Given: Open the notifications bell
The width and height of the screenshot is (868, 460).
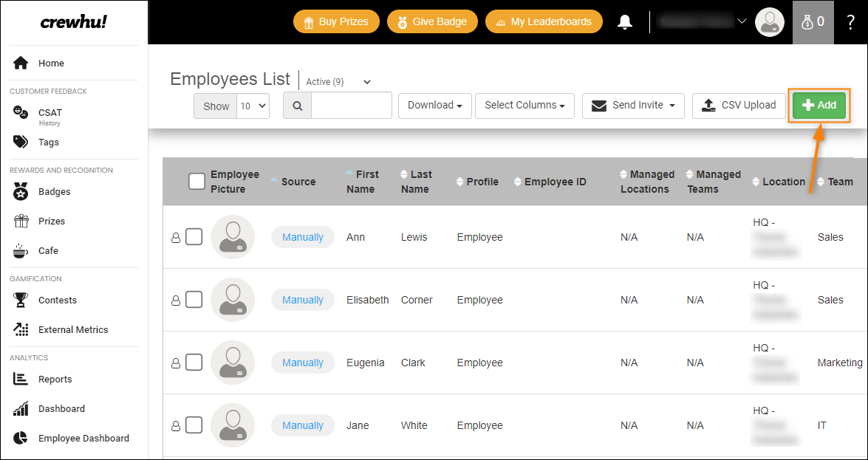Looking at the screenshot, I should (625, 22).
